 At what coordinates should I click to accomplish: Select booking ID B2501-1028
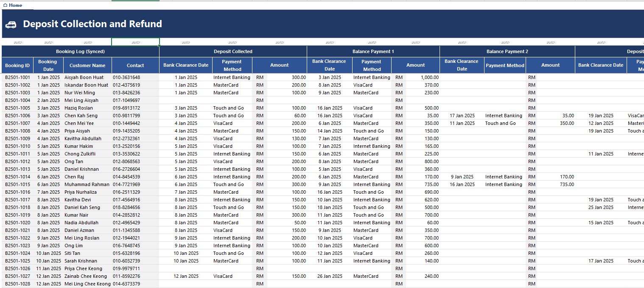click(17, 284)
